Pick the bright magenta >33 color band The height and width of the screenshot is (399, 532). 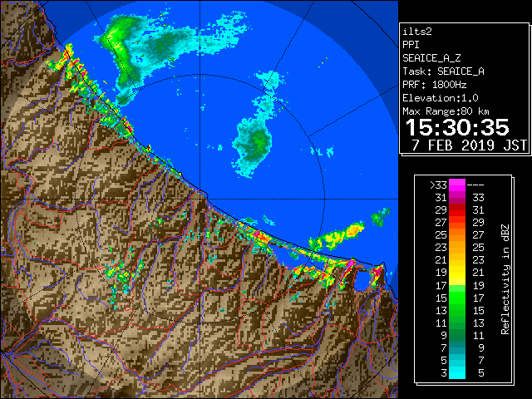point(457,185)
